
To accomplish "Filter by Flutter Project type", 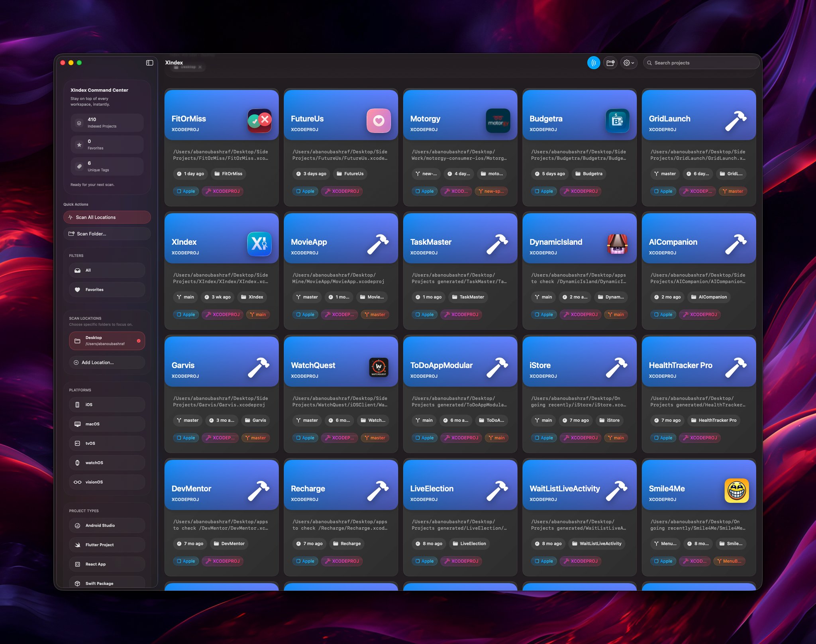I will (x=107, y=545).
